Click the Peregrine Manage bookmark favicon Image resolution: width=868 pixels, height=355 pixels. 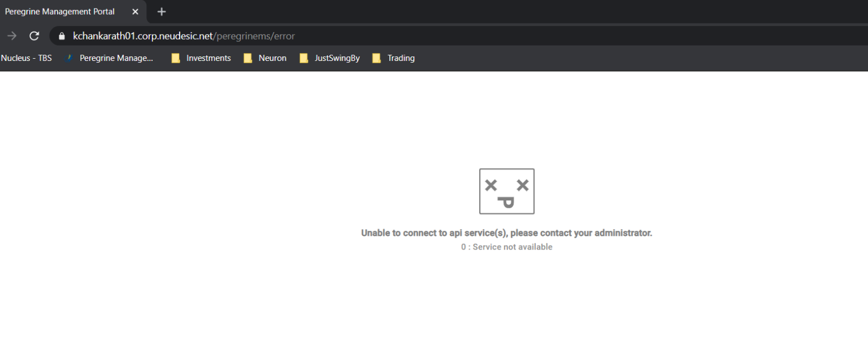point(70,58)
